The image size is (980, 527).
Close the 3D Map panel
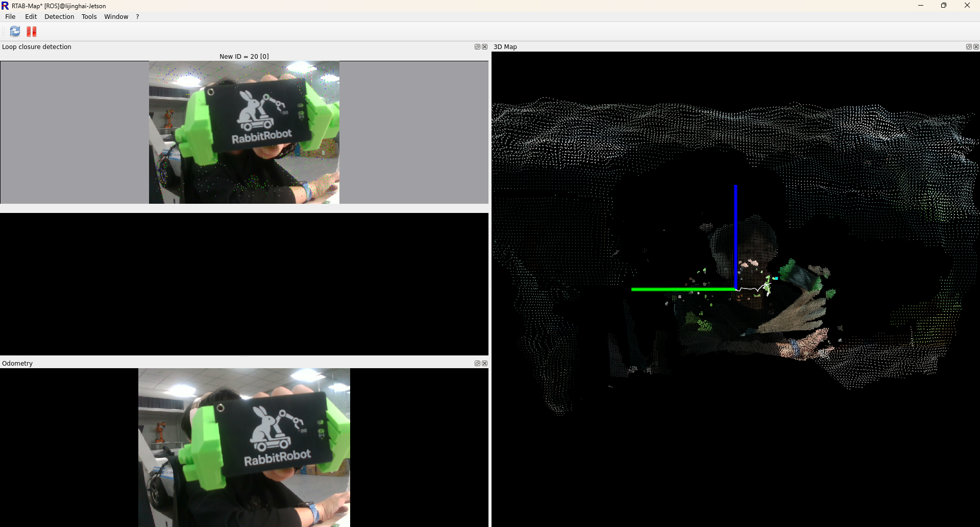976,47
